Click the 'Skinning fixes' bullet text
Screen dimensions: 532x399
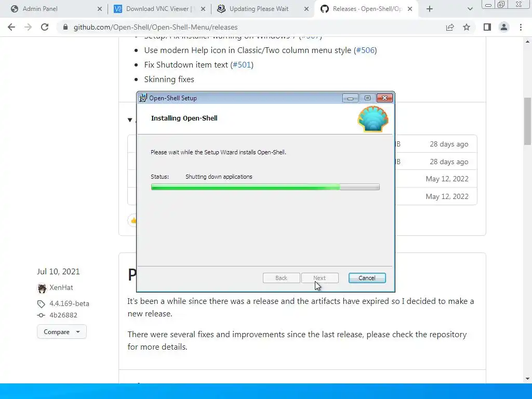click(169, 79)
